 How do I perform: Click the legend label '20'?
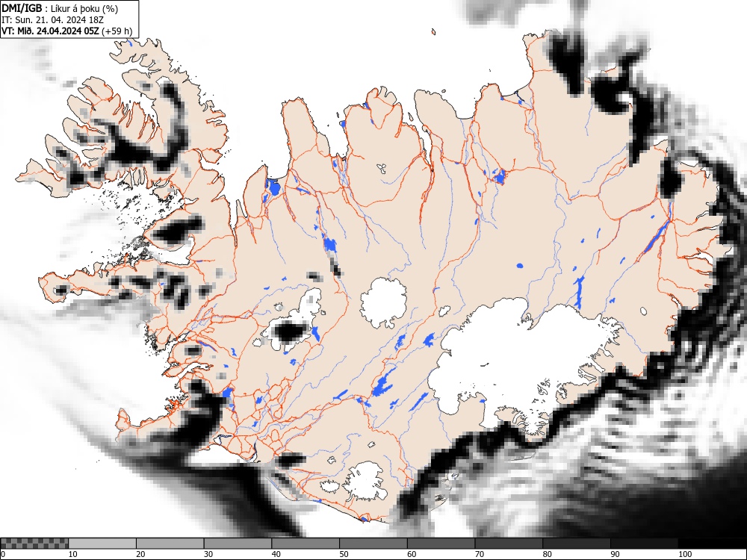tap(140, 554)
